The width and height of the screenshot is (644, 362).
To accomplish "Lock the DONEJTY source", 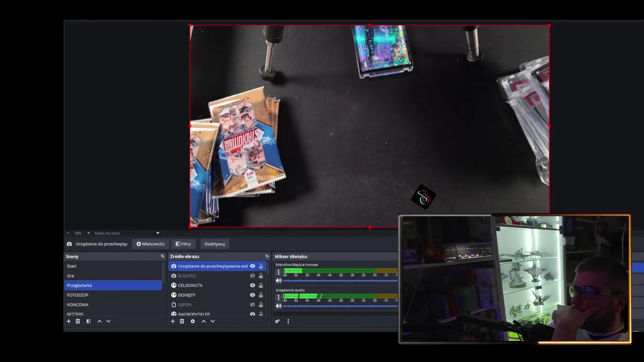I will click(x=261, y=295).
